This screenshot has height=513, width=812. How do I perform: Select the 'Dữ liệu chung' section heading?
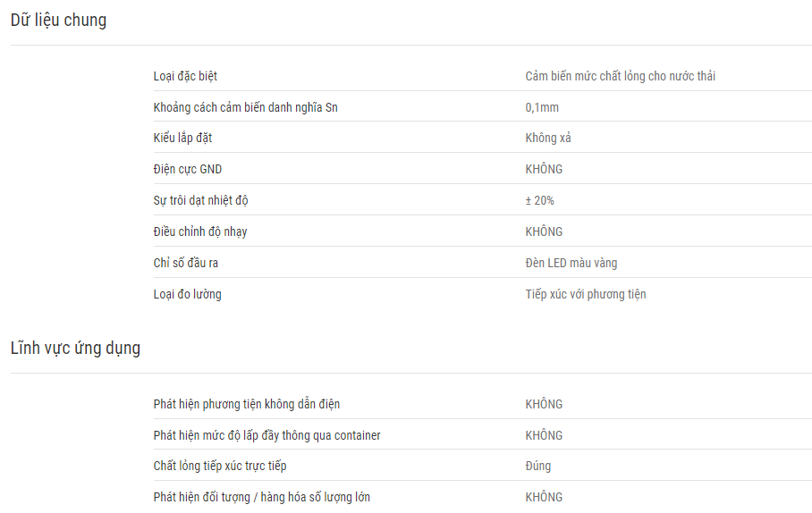(x=58, y=21)
